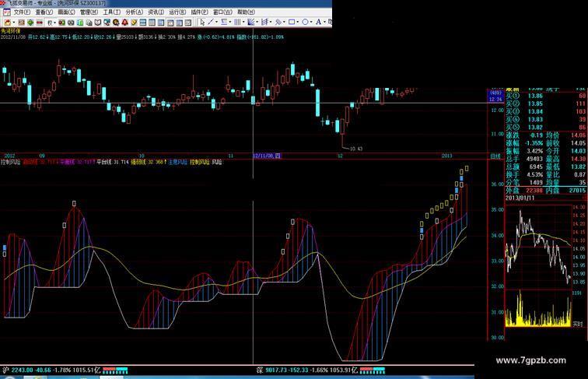Image resolution: width=588 pixels, height=379 pixels.
Task: Open the 画面(C) menu
Action: [x=66, y=12]
